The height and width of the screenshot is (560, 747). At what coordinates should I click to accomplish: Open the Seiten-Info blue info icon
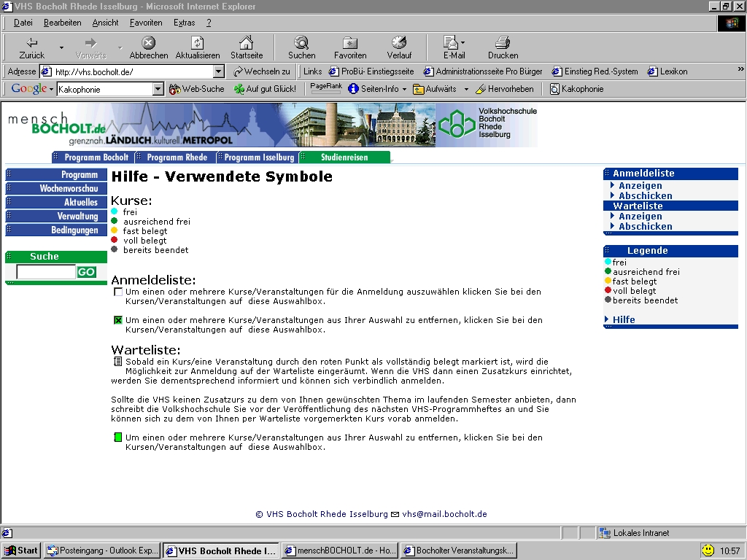tap(353, 89)
